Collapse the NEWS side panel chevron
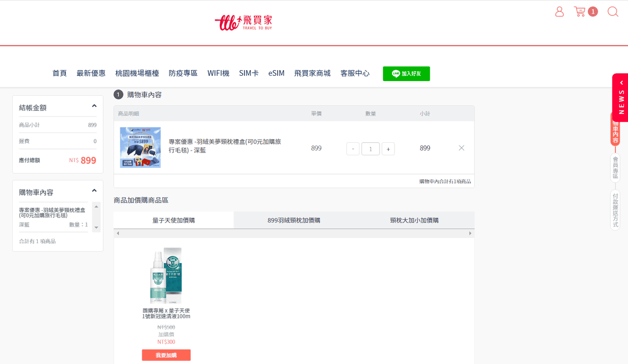 [x=621, y=83]
